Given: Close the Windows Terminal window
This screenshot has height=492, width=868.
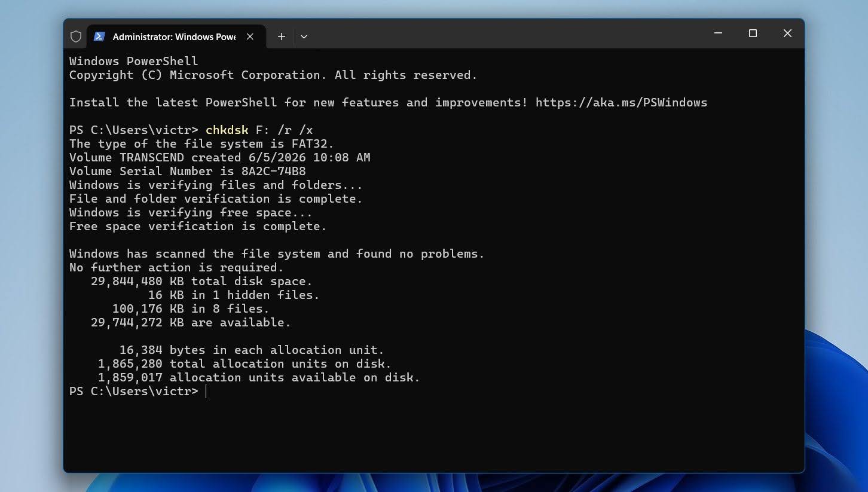Looking at the screenshot, I should pos(787,33).
